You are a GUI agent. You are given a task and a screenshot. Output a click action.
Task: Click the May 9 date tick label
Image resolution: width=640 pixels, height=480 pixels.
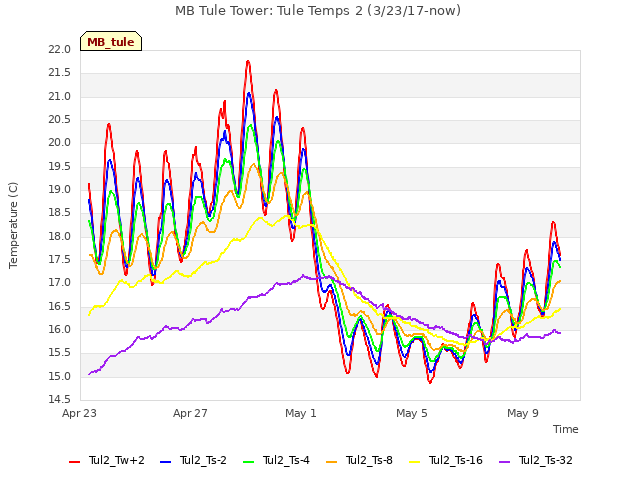tap(523, 413)
